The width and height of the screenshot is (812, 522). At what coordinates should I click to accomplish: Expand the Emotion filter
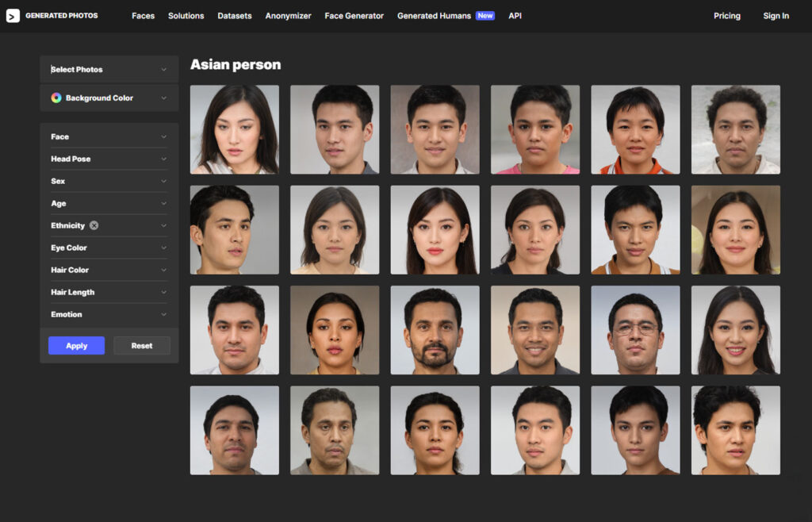tap(109, 314)
